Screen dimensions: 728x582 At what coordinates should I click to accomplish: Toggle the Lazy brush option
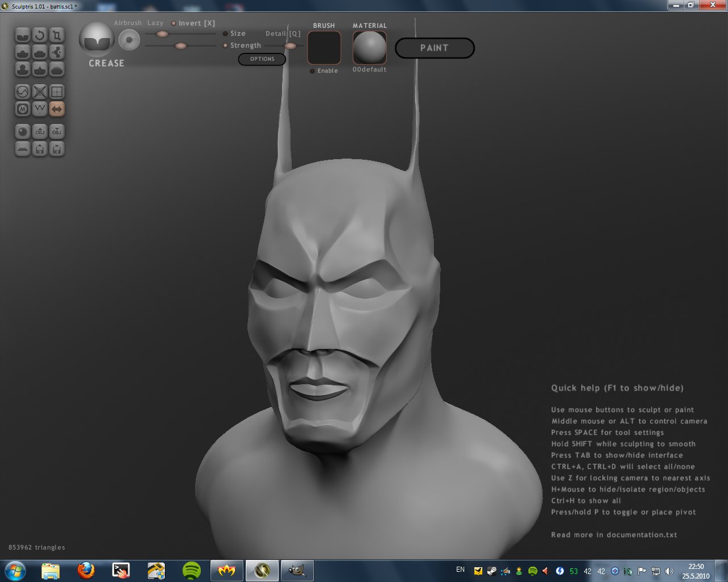click(x=155, y=23)
